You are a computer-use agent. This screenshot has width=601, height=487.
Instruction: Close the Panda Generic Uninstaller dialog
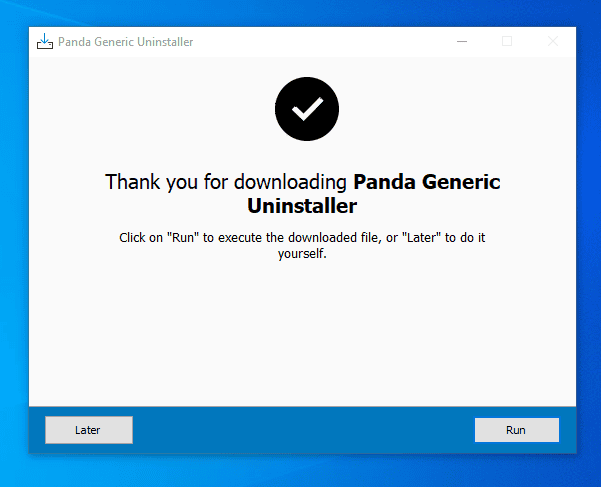point(553,42)
